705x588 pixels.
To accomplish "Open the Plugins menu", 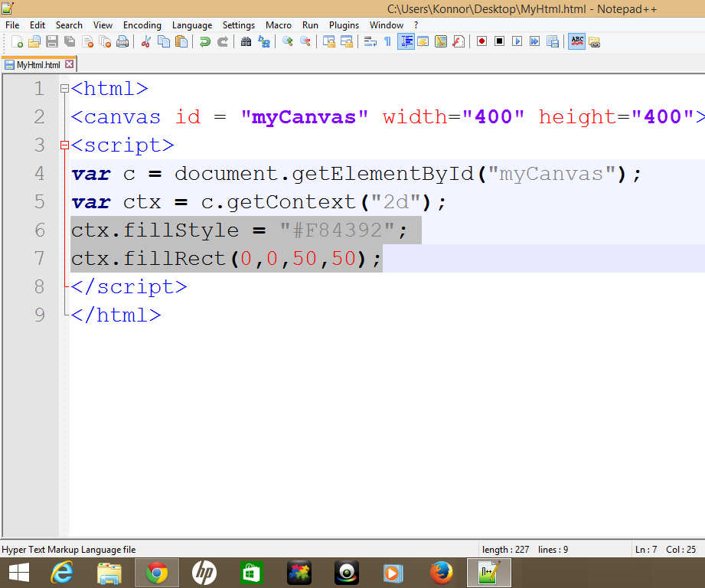I will [343, 24].
